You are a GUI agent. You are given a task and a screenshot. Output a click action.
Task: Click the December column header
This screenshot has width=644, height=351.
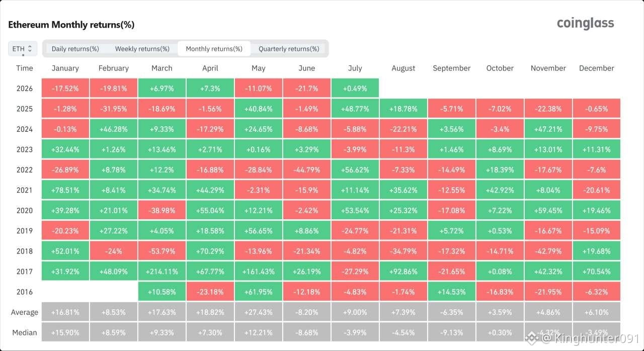tap(597, 68)
